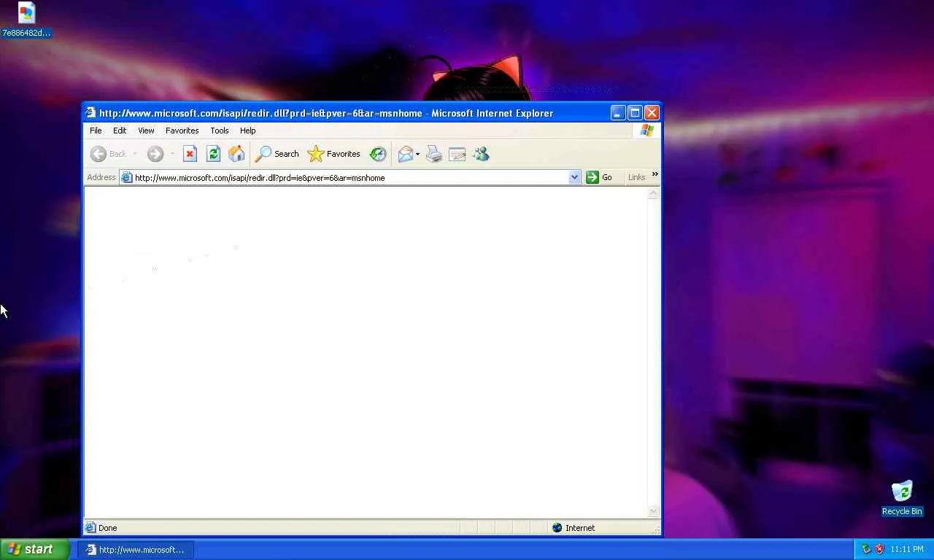Click the 11:11 PM taskbar clock
Viewport: 934px width, 560px height.
pos(907,549)
